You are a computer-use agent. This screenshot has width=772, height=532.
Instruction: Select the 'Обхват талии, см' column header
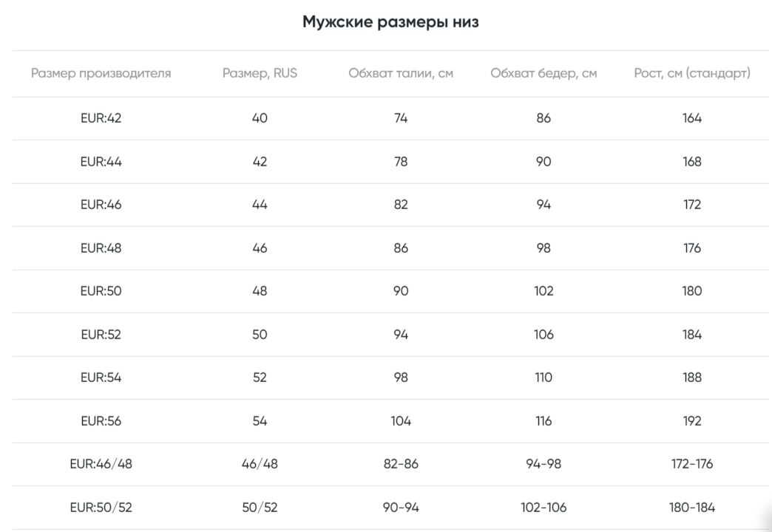click(401, 73)
